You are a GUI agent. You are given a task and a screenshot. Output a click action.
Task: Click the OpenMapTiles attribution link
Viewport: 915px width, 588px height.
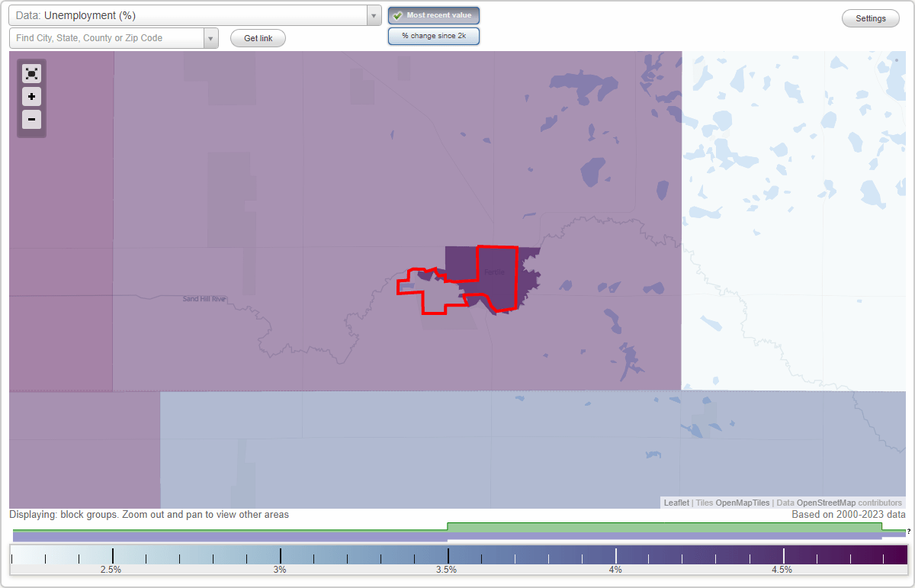(742, 503)
